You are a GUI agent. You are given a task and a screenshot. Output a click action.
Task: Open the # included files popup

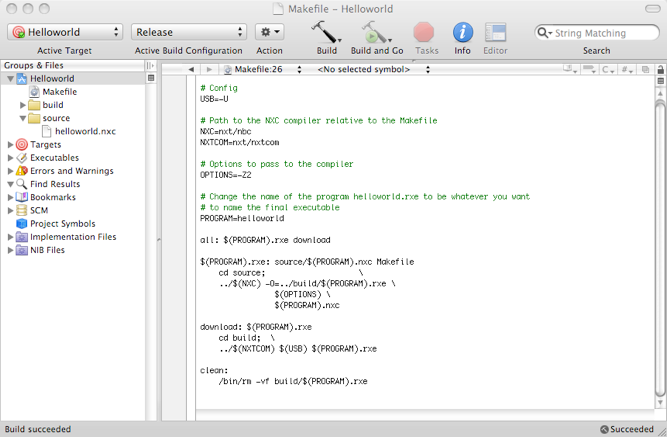[627, 69]
